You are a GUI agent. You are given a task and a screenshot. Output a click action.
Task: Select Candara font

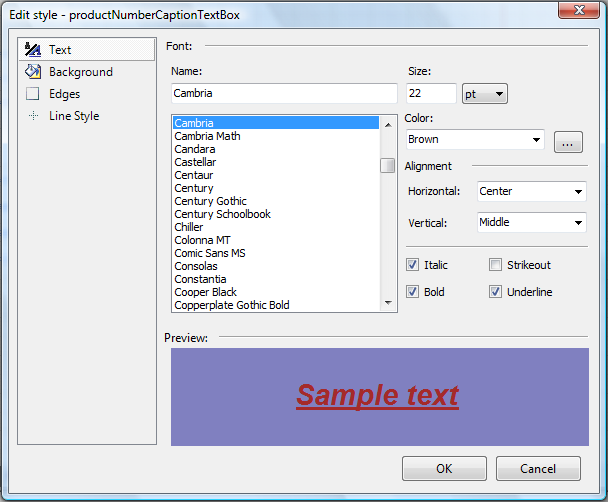pos(276,149)
